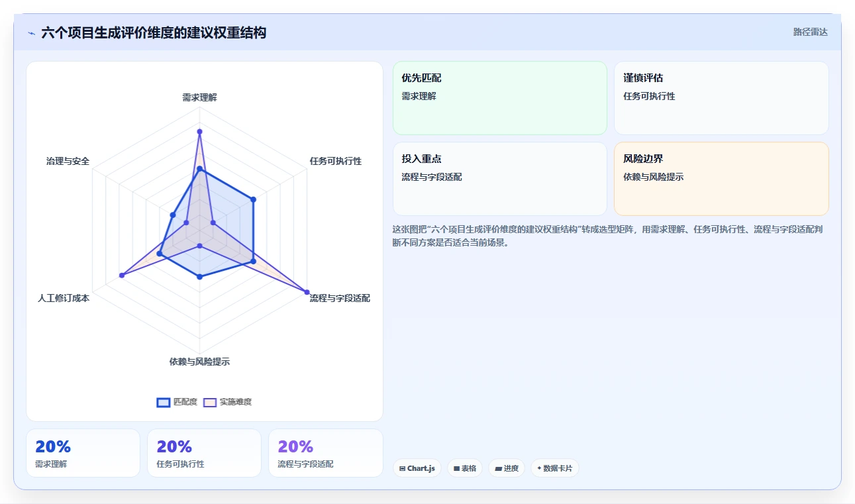Screen dimensions: 855x504
Task: Click the pink 实施难度 legend color box
Action: pos(210,402)
